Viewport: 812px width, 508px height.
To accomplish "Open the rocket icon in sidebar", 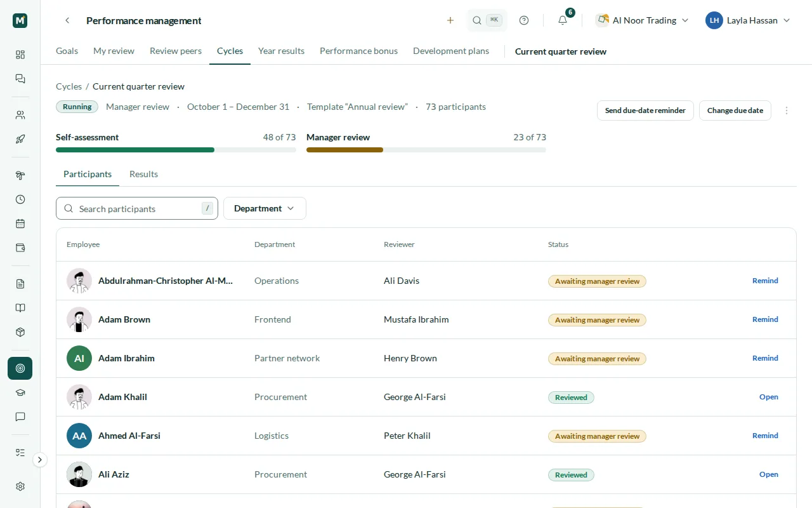I will point(20,139).
